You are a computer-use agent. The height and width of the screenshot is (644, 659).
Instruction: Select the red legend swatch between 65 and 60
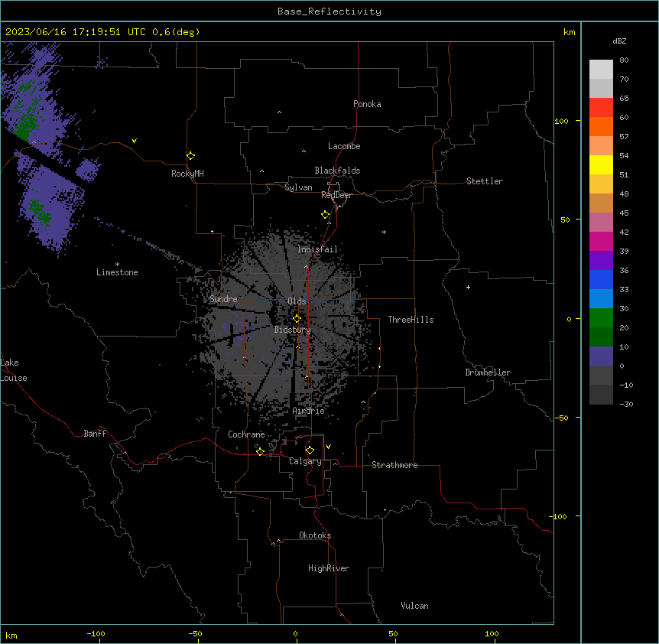click(x=601, y=107)
